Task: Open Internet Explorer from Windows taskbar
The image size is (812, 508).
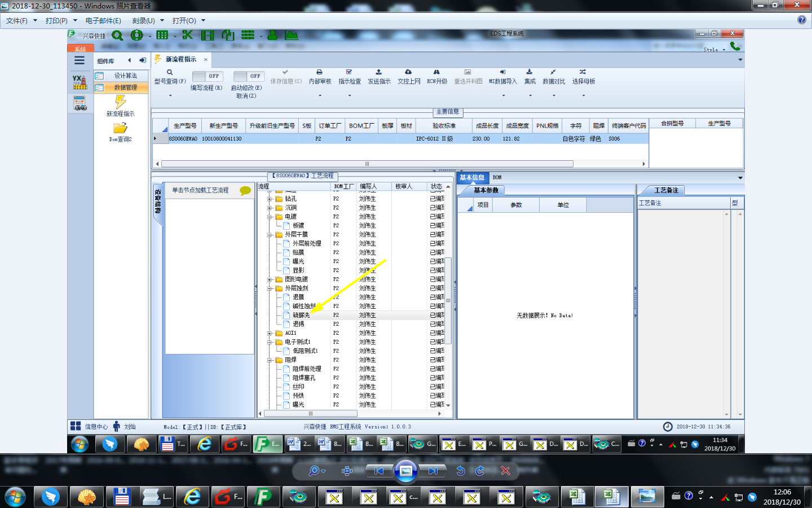Action: point(192,497)
